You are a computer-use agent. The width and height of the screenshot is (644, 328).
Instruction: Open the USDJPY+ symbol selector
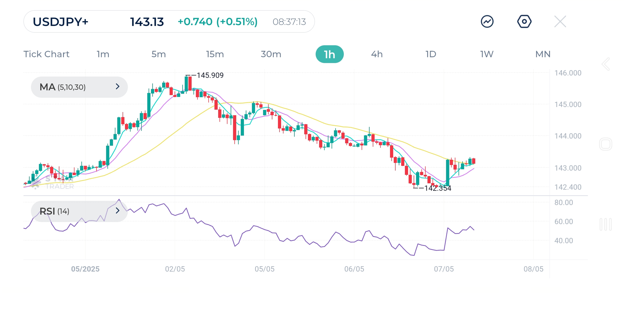coord(60,21)
